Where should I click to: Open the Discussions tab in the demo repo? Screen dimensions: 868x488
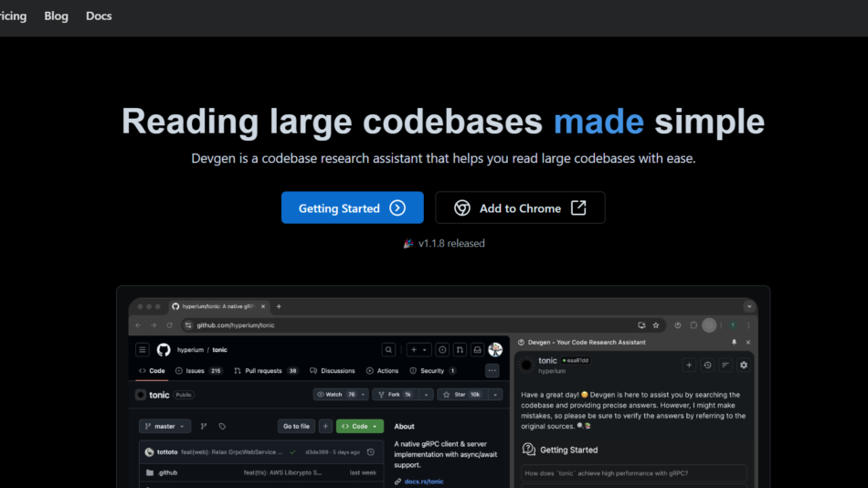[x=333, y=371]
